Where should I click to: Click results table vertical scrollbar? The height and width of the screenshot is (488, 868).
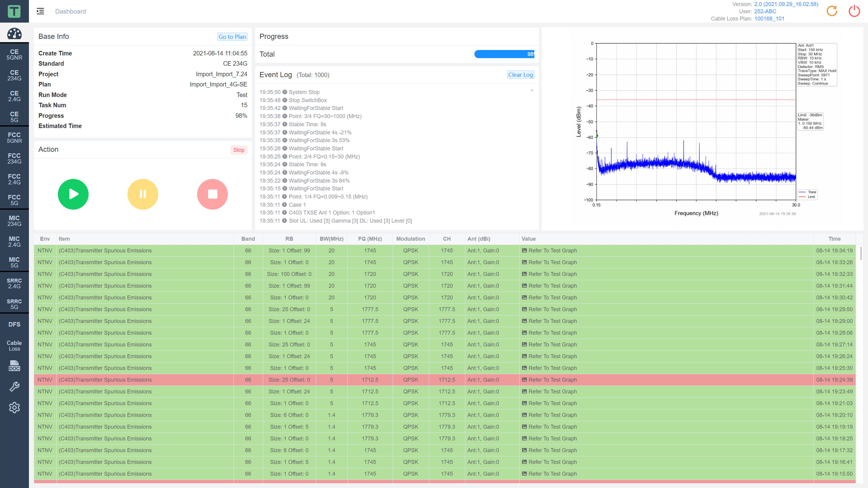(861, 253)
